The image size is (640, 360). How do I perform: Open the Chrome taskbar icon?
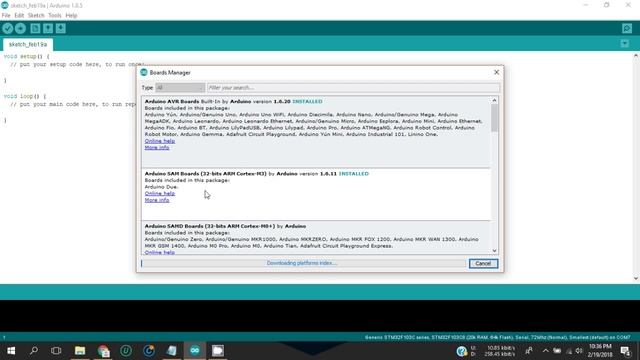click(103, 351)
